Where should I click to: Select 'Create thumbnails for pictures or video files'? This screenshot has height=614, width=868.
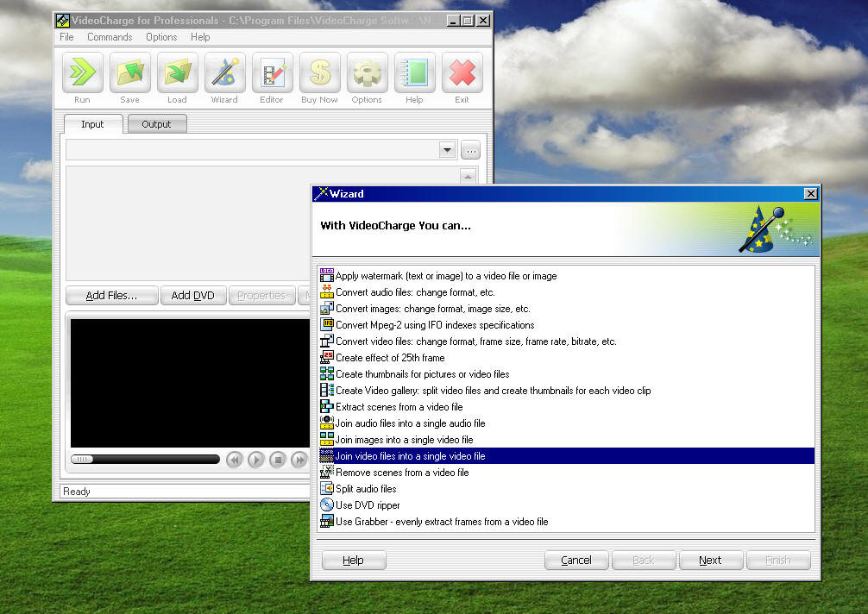[x=567, y=374]
